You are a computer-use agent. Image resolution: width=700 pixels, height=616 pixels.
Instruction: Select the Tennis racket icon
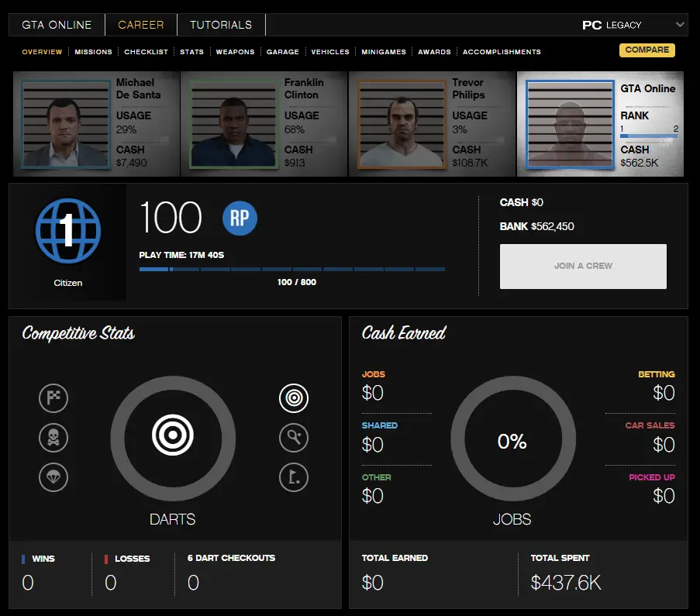click(x=294, y=439)
